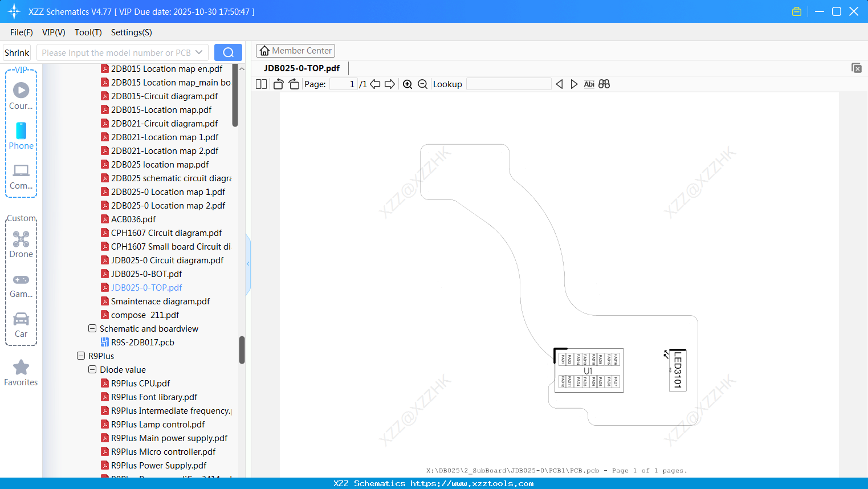The height and width of the screenshot is (489, 868).
Task: Collapse the Diode value folder
Action: click(92, 370)
